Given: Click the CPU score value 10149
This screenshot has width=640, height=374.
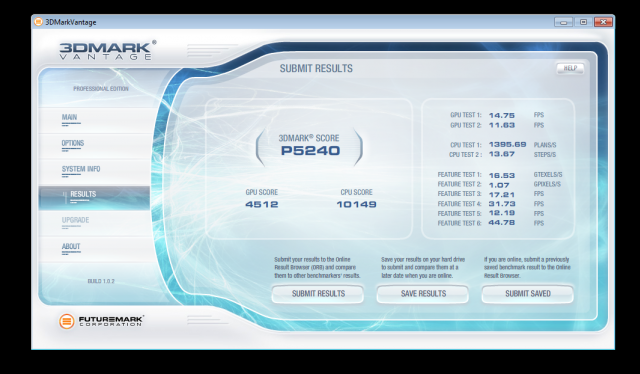Looking at the screenshot, I should [x=356, y=204].
